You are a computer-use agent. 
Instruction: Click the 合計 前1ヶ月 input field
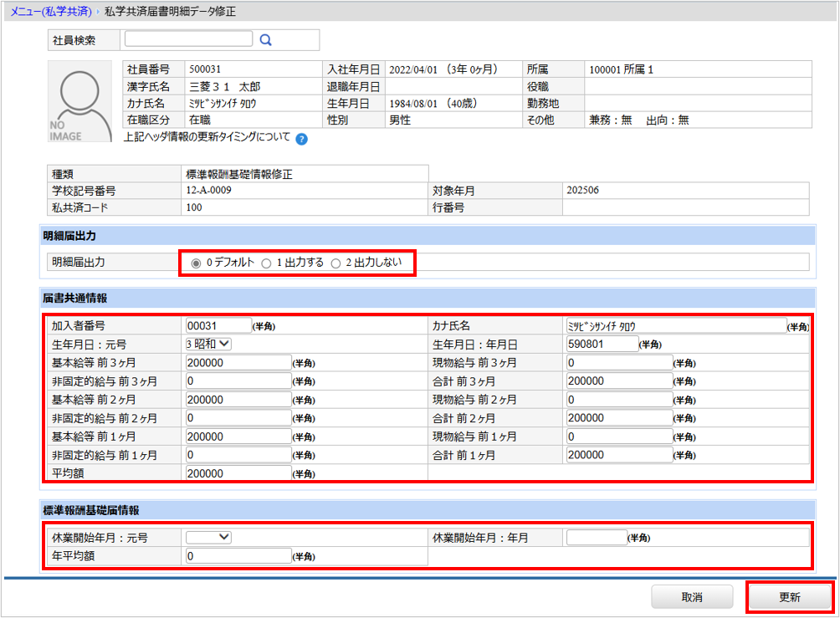point(619,455)
